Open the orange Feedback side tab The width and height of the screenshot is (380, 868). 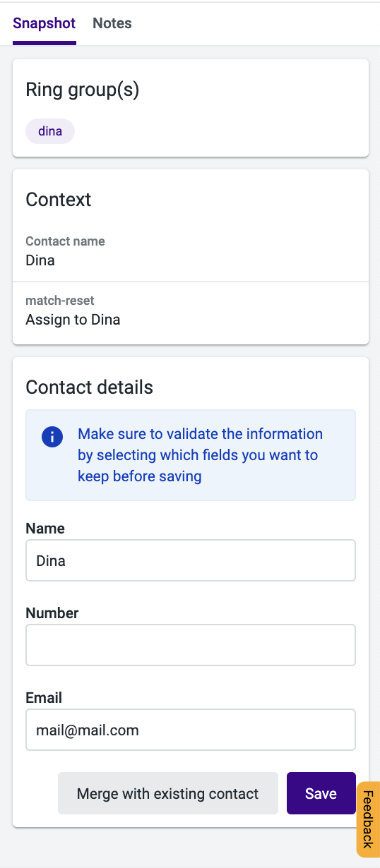pyautogui.click(x=368, y=819)
